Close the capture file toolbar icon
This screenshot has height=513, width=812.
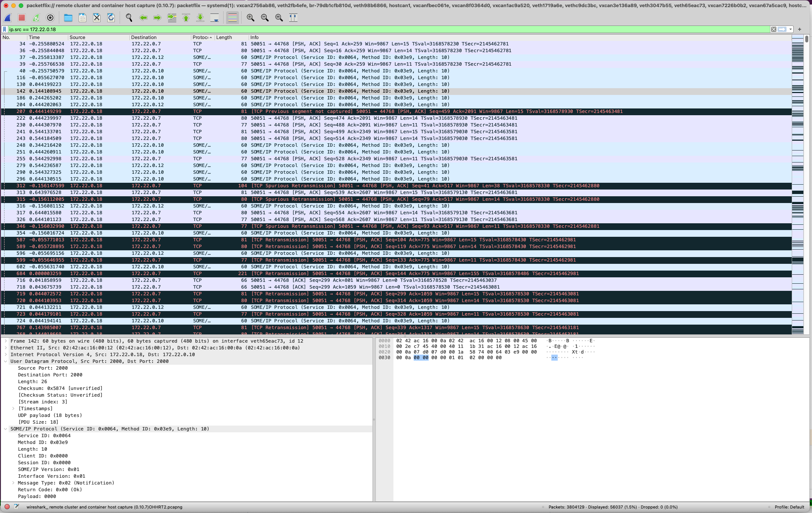[x=96, y=18]
